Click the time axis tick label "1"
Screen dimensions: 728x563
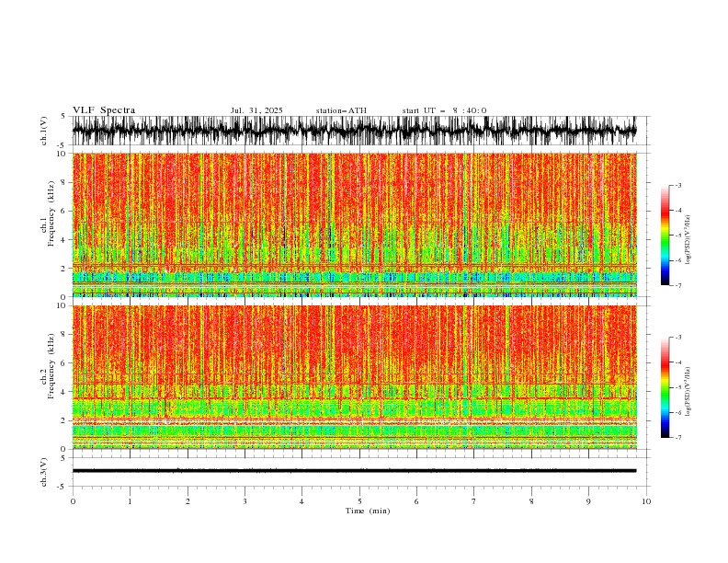[130, 501]
